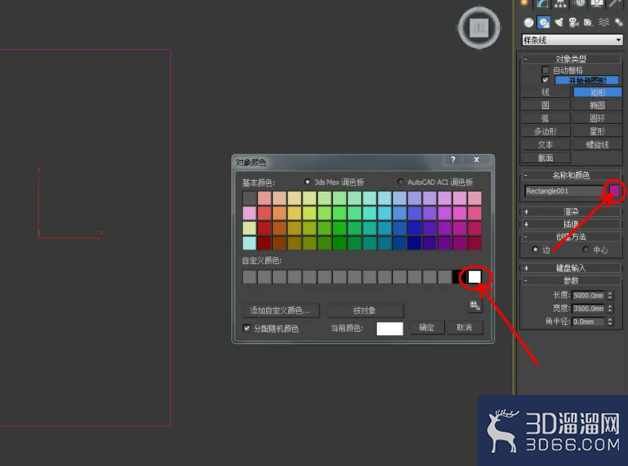Enable the 自动栅格 checkbox
The image size is (628, 466).
[x=545, y=70]
